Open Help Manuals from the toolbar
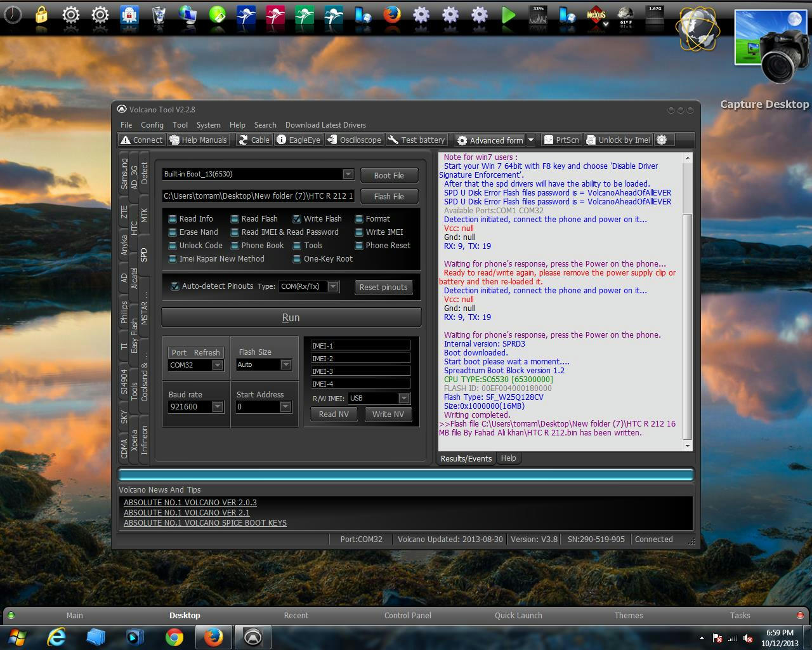812x650 pixels. pos(198,140)
